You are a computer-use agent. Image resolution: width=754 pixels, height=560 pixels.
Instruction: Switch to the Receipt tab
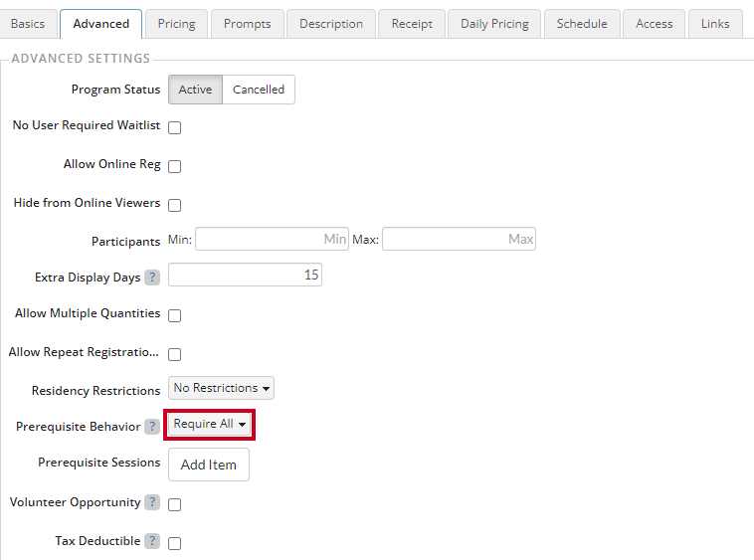coord(412,24)
